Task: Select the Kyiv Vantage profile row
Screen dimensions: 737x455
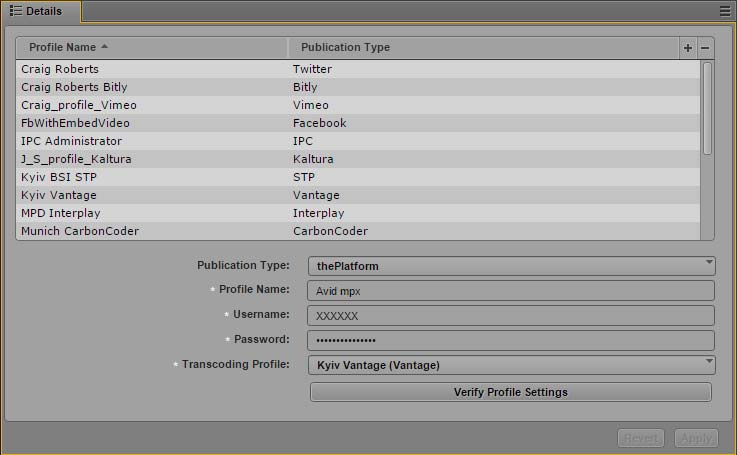Action: pos(150,195)
